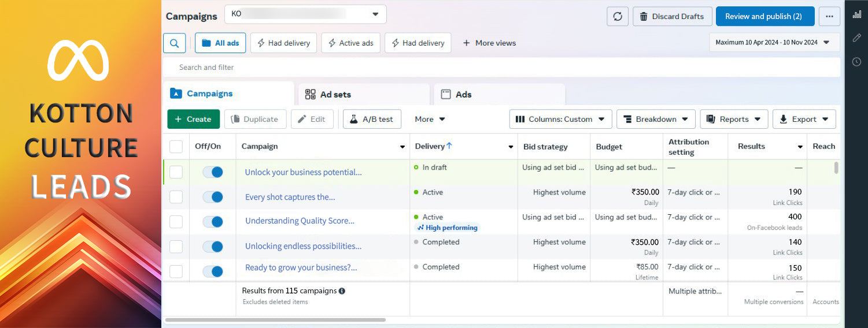
Task: Open the three-dot more options menu
Action: (x=829, y=16)
